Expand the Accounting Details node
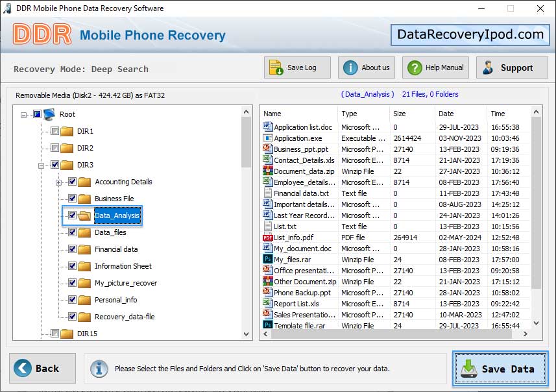556x392 pixels. coord(59,183)
